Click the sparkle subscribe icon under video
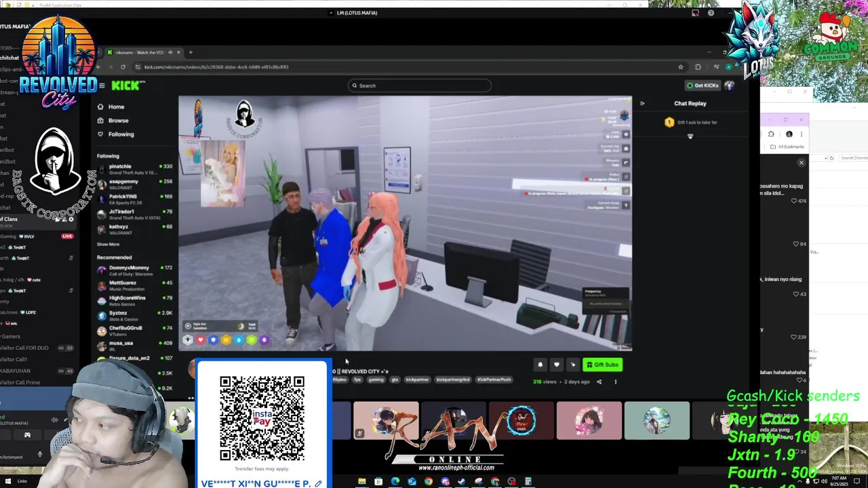868x488 pixels. (573, 365)
